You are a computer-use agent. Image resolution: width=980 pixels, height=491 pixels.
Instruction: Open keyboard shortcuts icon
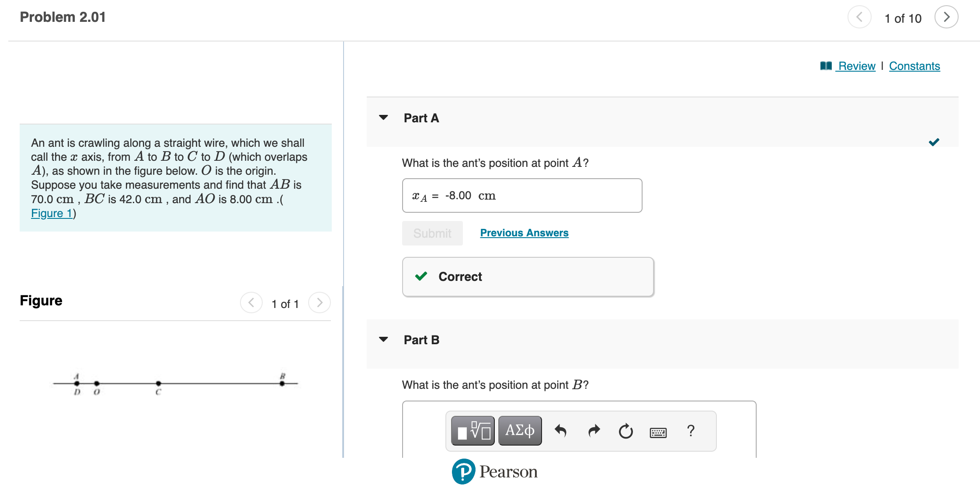coord(658,432)
